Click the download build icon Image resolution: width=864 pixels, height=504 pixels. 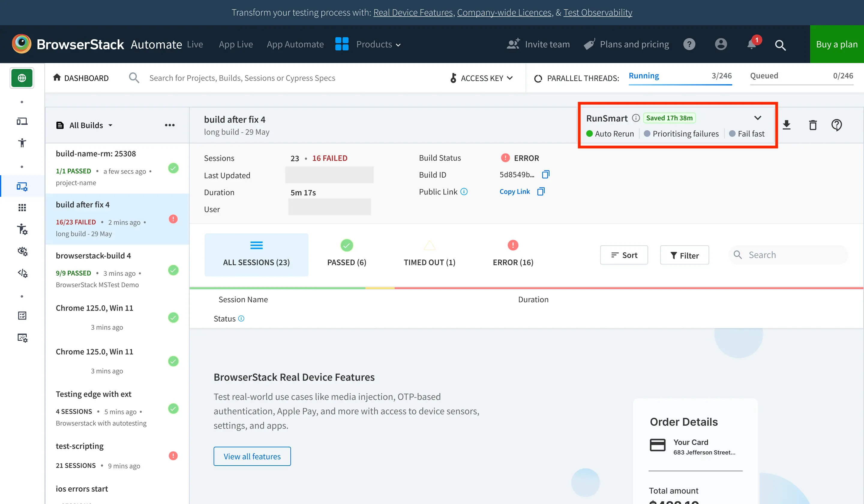tap(787, 125)
